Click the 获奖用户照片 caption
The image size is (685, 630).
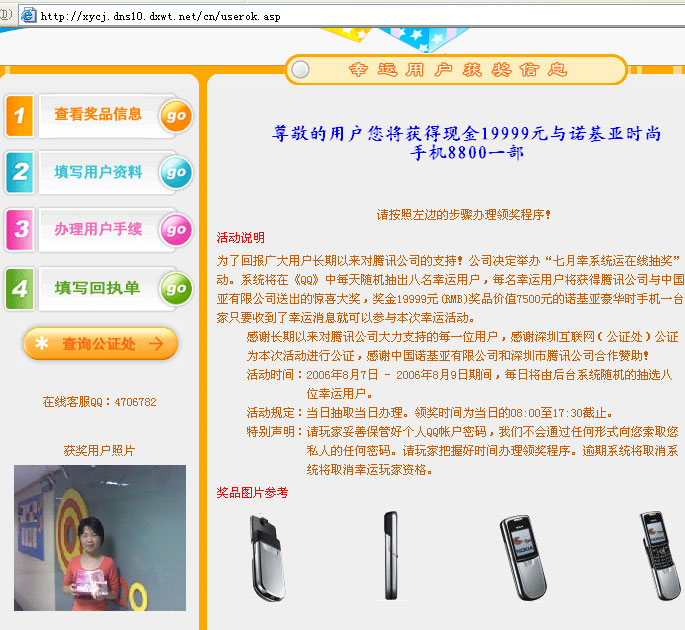[x=99, y=450]
